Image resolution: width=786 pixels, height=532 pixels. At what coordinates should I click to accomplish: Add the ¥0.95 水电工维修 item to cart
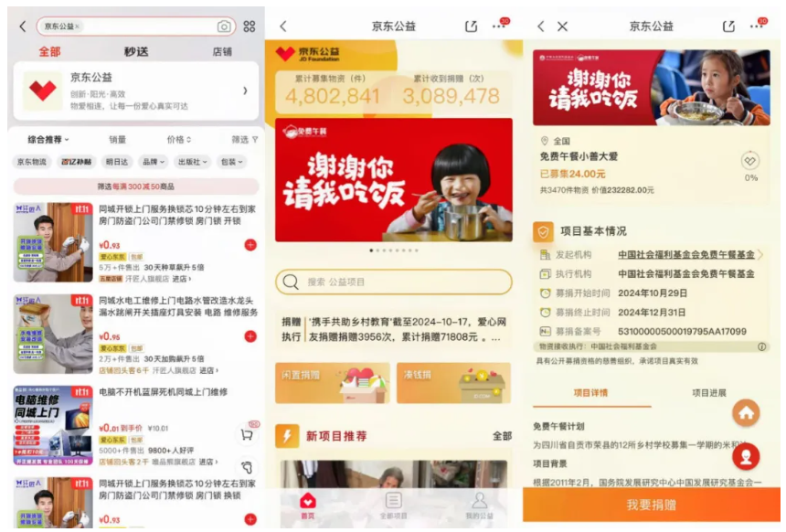(250, 336)
